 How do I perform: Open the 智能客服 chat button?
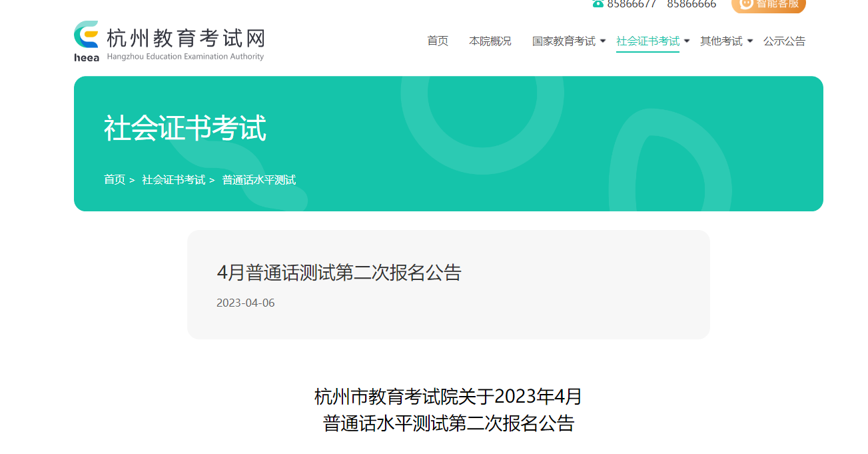tap(769, 5)
